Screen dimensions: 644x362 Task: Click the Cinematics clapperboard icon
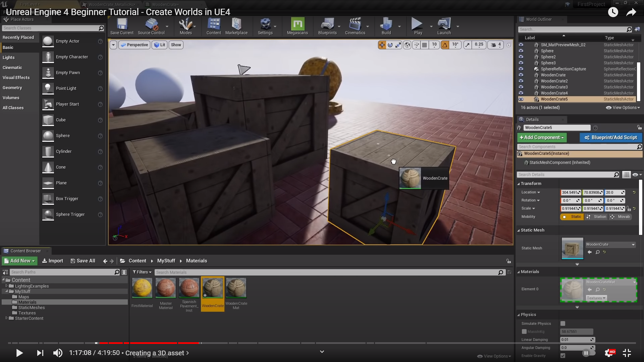355,24
